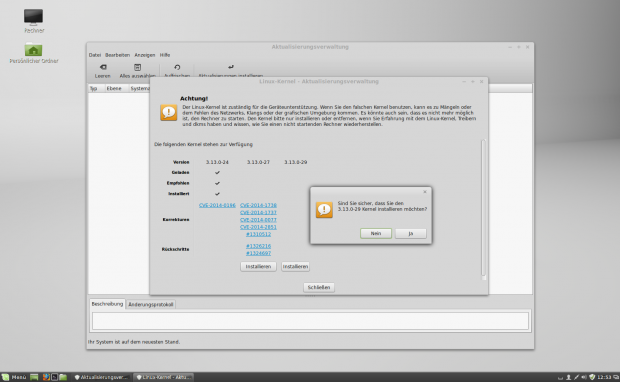Switch to the Beschreibung tab
The image size is (620, 382).
107,304
